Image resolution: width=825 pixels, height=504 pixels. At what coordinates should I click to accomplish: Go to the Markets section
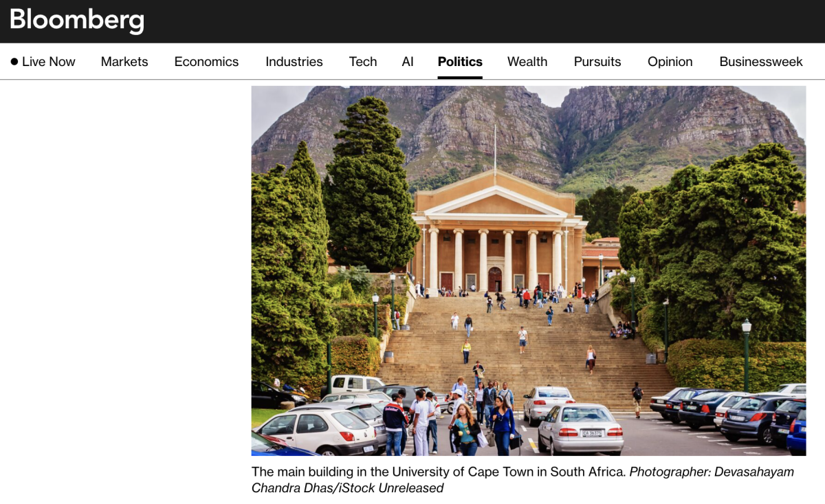point(124,62)
